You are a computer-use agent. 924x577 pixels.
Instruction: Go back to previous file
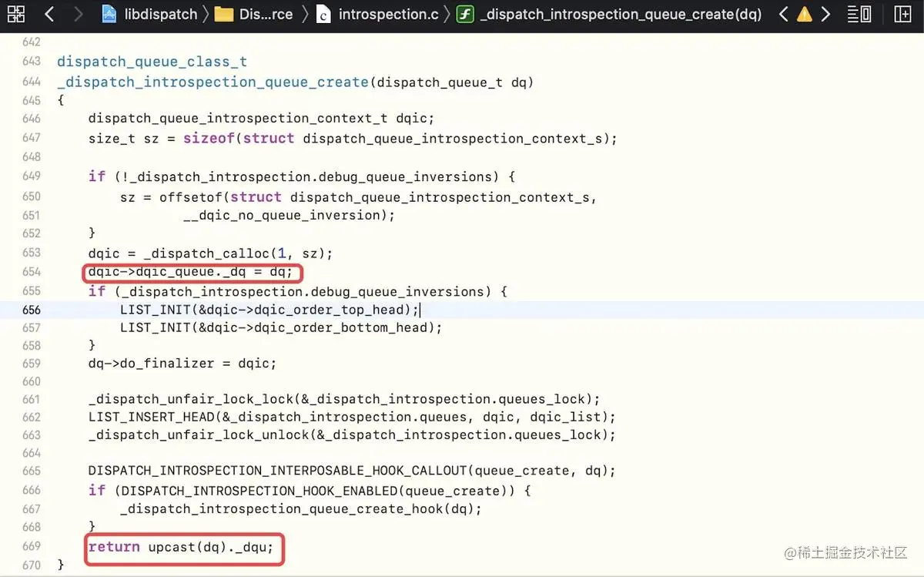point(49,14)
